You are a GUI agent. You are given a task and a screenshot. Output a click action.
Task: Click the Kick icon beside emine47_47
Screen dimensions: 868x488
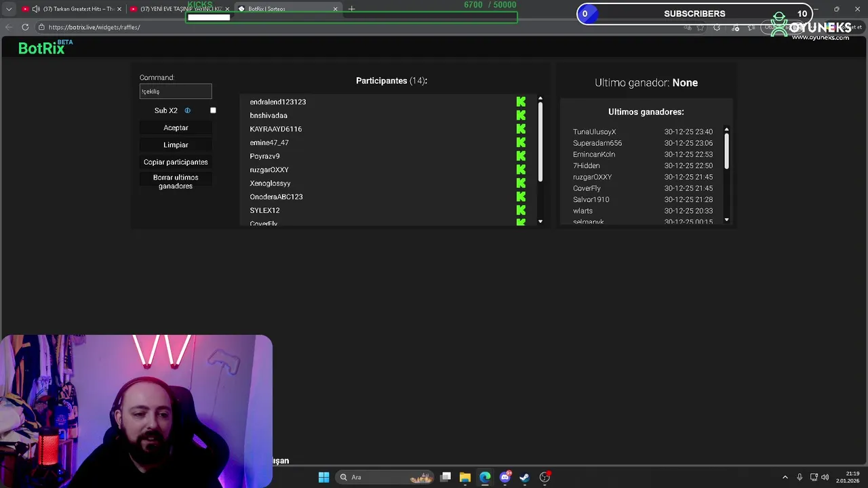pyautogui.click(x=521, y=142)
